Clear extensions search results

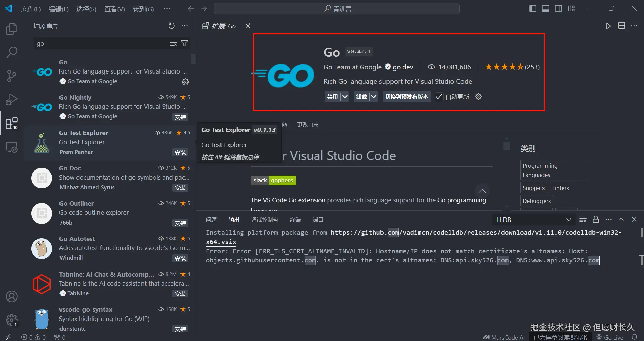173,43
